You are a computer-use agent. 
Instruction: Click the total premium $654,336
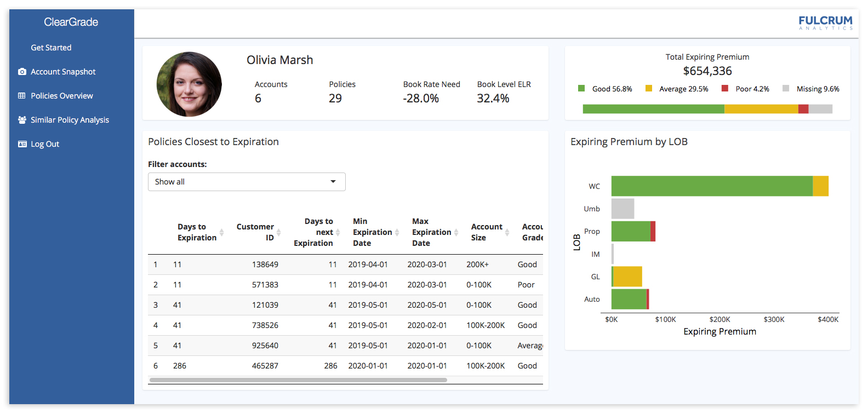pos(707,71)
